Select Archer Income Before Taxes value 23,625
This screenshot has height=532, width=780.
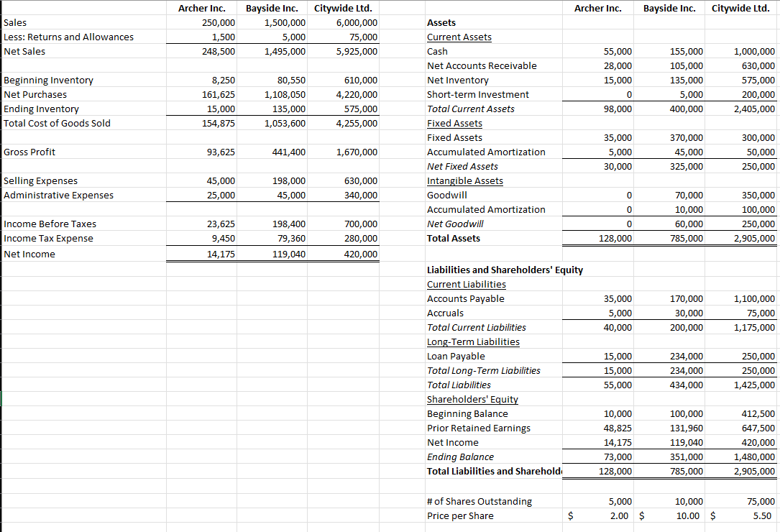point(221,224)
